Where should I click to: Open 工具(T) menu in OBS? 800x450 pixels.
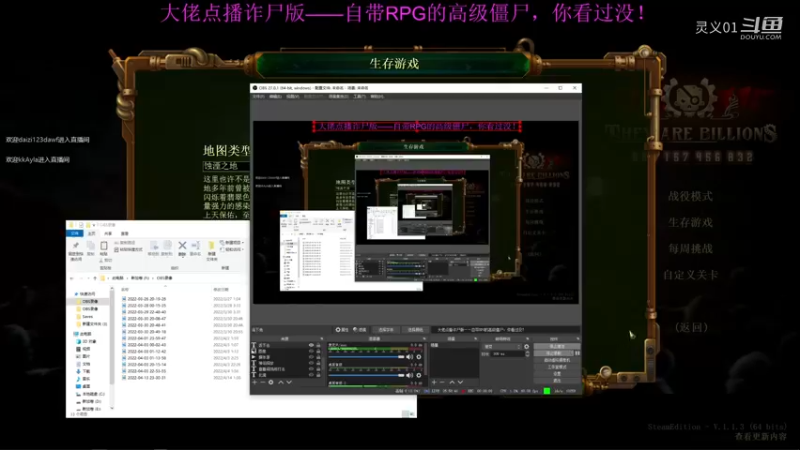pyautogui.click(x=359, y=96)
